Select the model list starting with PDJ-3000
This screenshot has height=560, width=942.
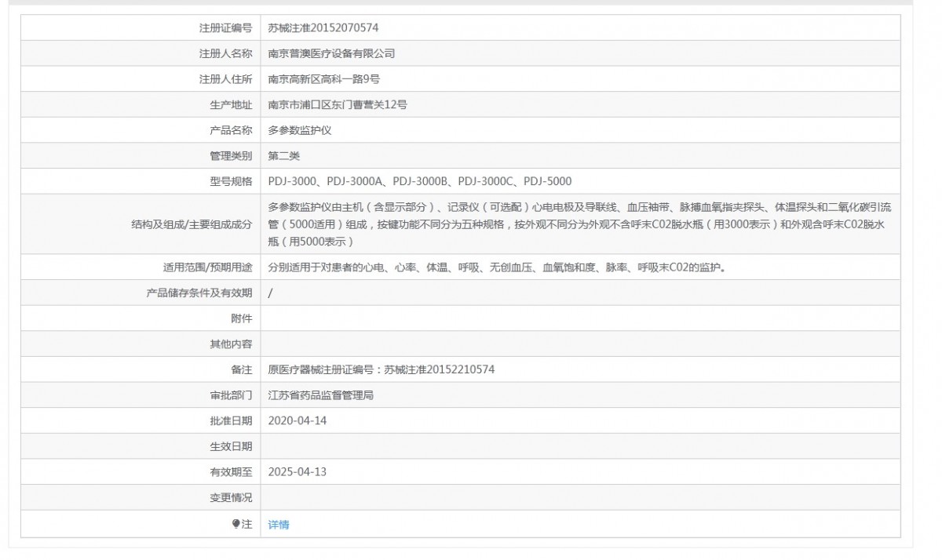pos(420,181)
